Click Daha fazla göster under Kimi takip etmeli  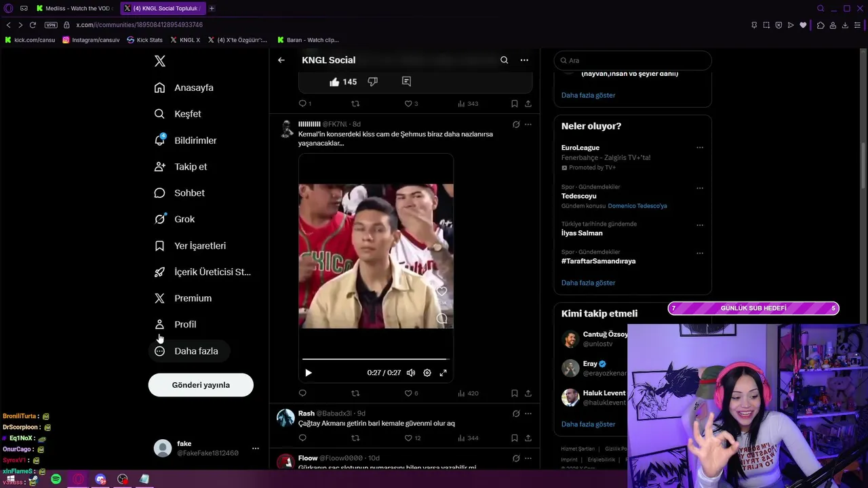point(588,424)
